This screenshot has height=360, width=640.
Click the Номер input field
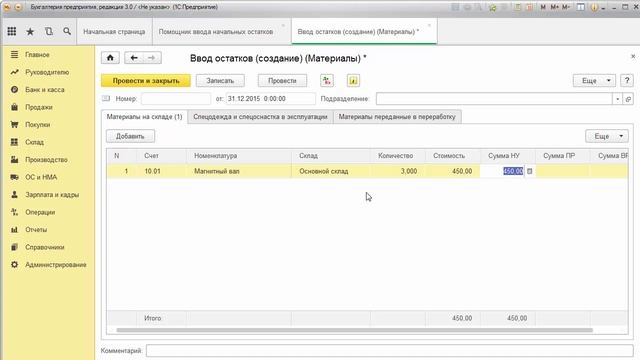(x=176, y=99)
